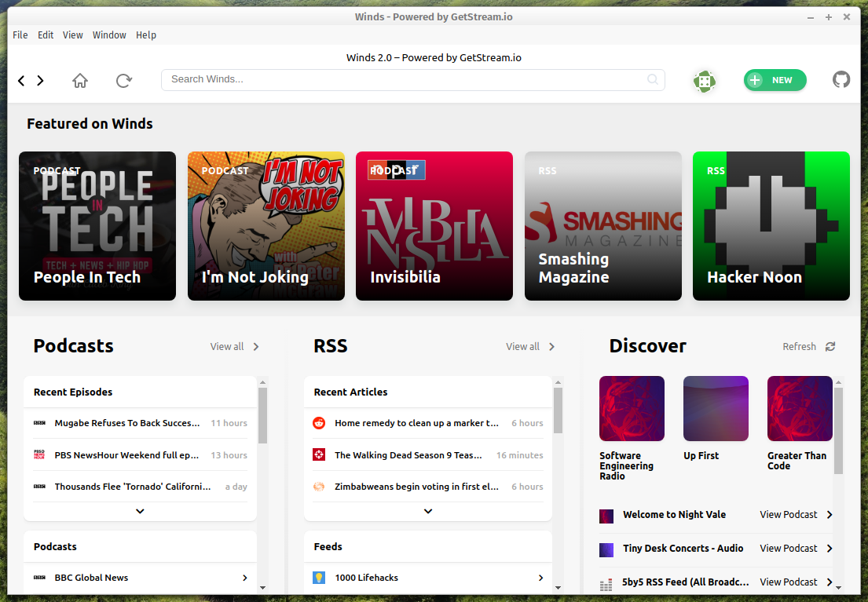The height and width of the screenshot is (602, 868).
Task: Click the chevron next to RSS View all
Action: (551, 346)
